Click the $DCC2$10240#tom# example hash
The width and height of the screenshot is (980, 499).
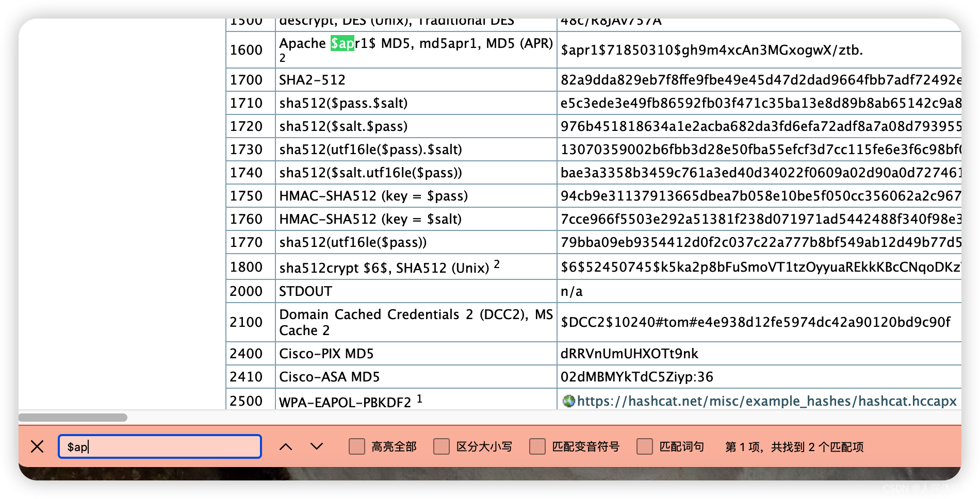(755, 322)
